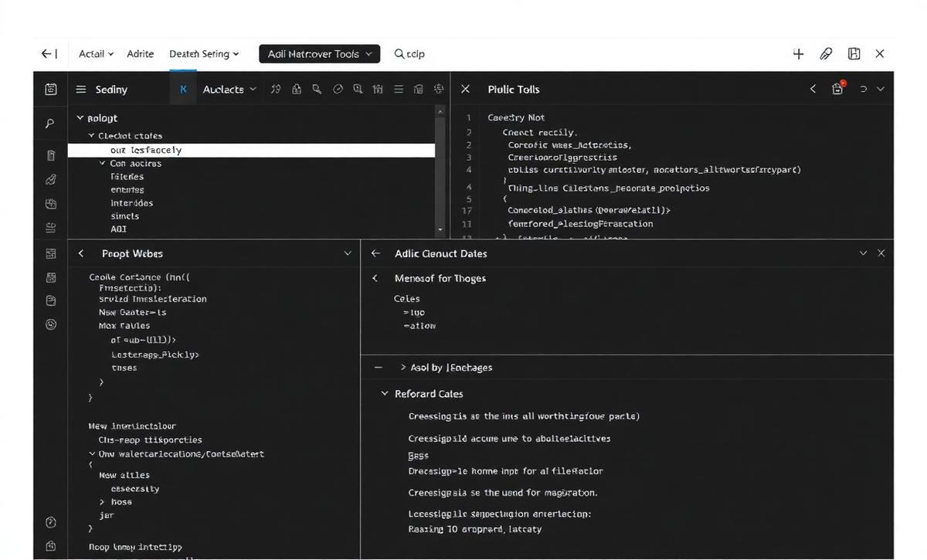
Task: Click the hamburger menu beside Sediny
Action: pos(81,90)
